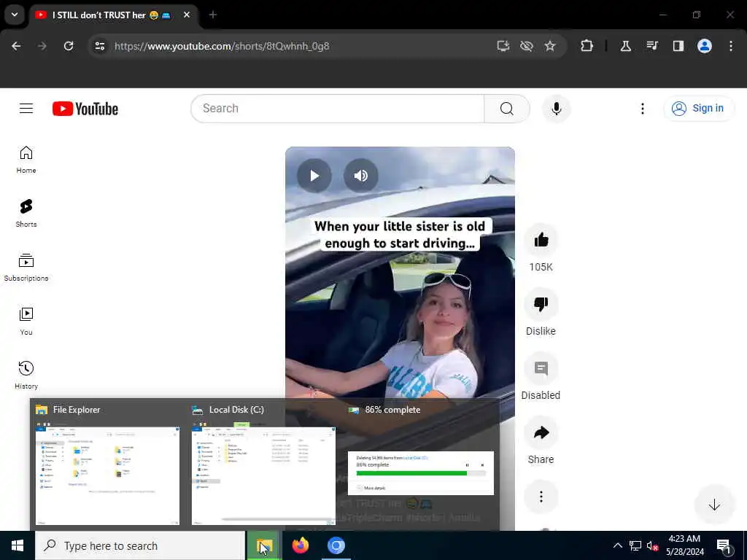Open History in sidebar
Image resolution: width=747 pixels, height=560 pixels.
point(26,376)
